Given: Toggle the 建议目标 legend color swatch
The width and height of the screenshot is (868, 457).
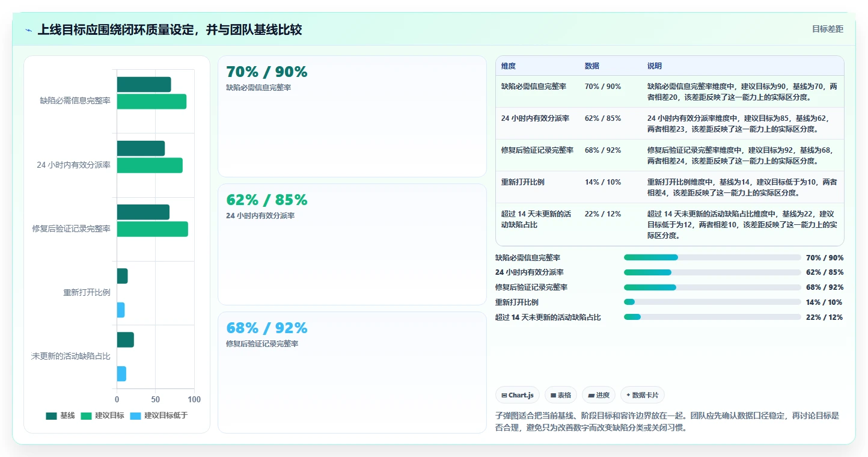Looking at the screenshot, I should tap(86, 416).
